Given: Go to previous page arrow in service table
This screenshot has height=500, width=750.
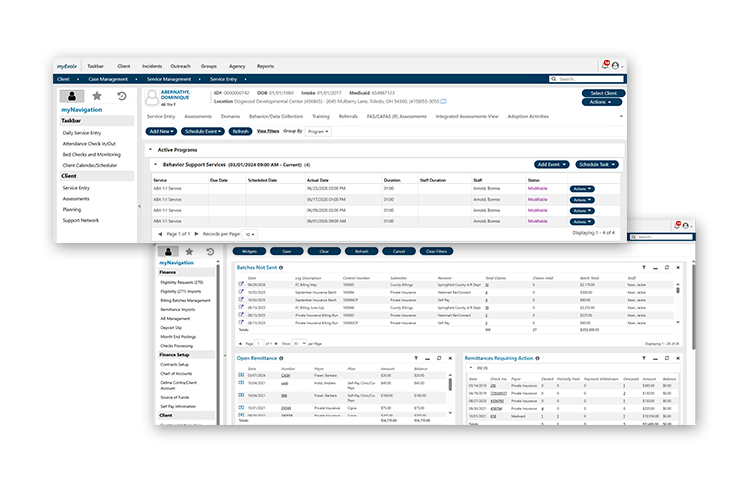Looking at the screenshot, I should pos(160,234).
